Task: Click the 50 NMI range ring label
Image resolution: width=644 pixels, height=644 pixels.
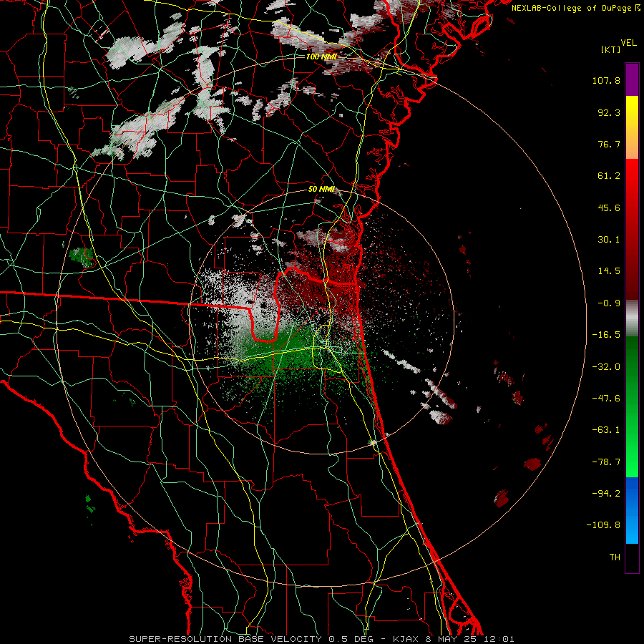Action: coord(321,190)
